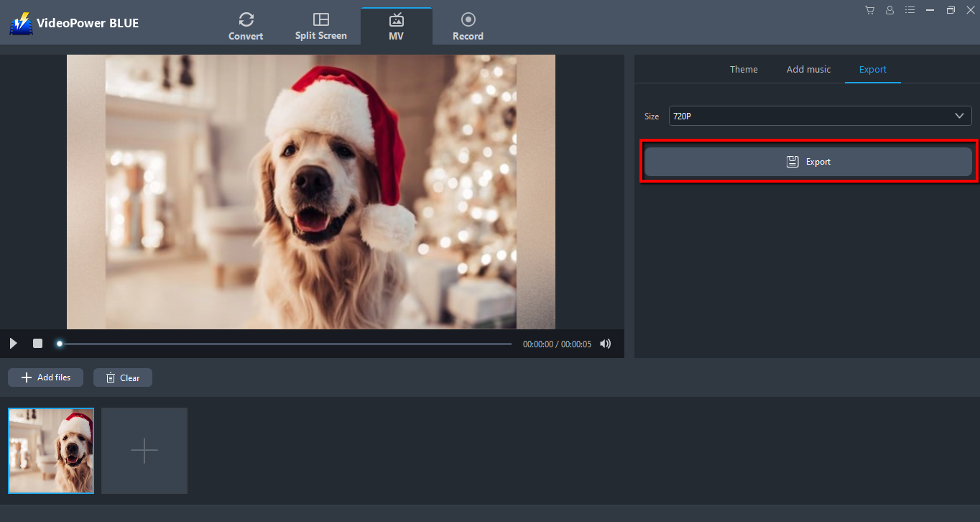
Task: Click the video progress slider track
Action: pyautogui.click(x=284, y=344)
